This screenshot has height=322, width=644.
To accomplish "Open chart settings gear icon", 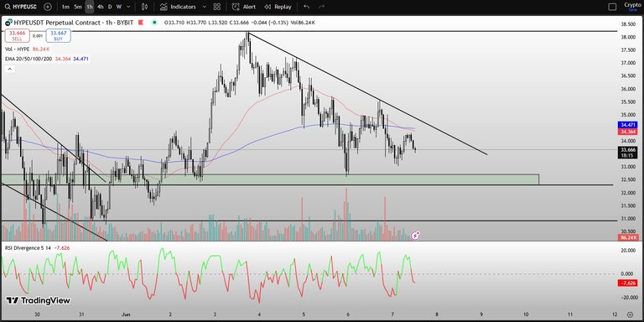I will point(630,314).
